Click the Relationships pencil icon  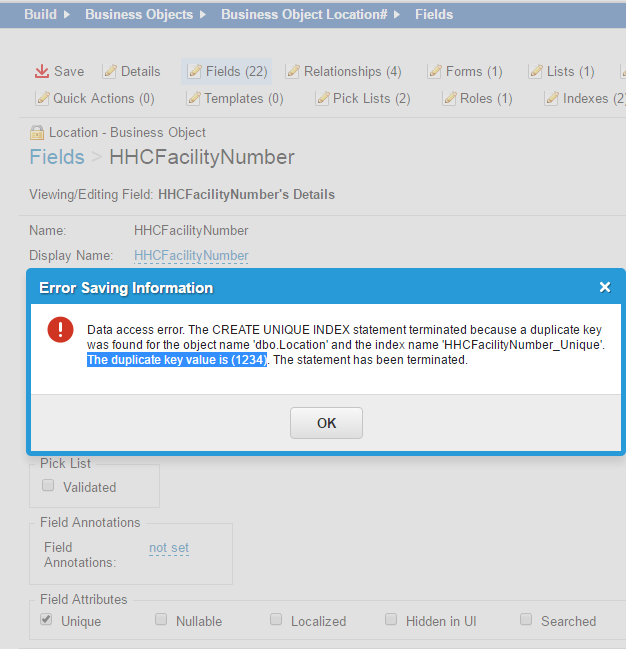click(x=293, y=71)
